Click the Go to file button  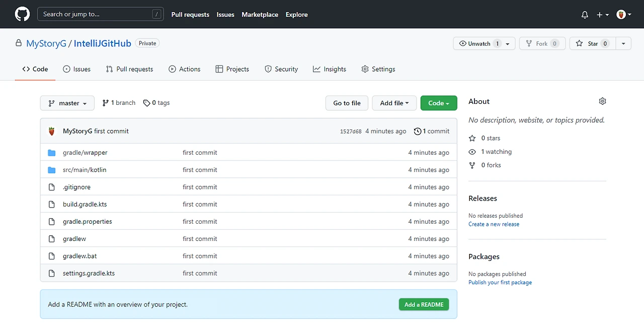pyautogui.click(x=347, y=103)
